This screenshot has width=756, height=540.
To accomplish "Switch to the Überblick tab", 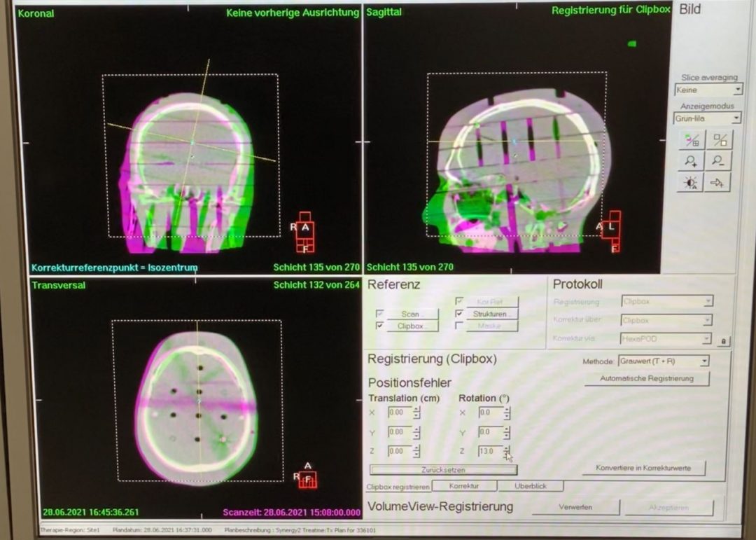I will [x=531, y=486].
